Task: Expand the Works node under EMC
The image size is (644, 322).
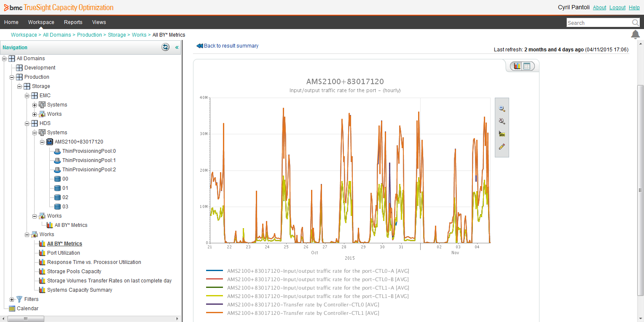Action: (35, 114)
